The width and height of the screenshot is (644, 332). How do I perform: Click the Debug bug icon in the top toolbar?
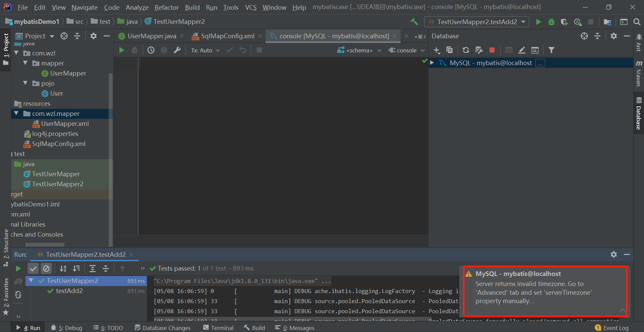[551, 22]
